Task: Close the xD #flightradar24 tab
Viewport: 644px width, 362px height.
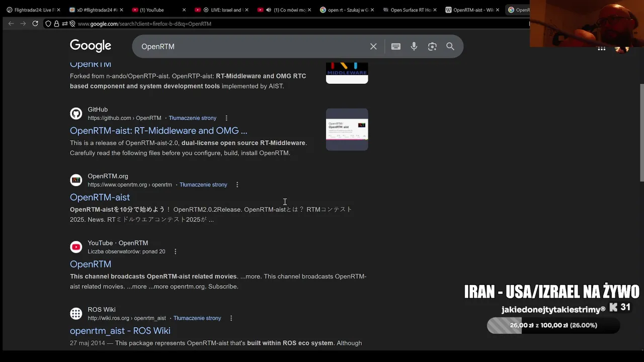Action: (x=121, y=10)
